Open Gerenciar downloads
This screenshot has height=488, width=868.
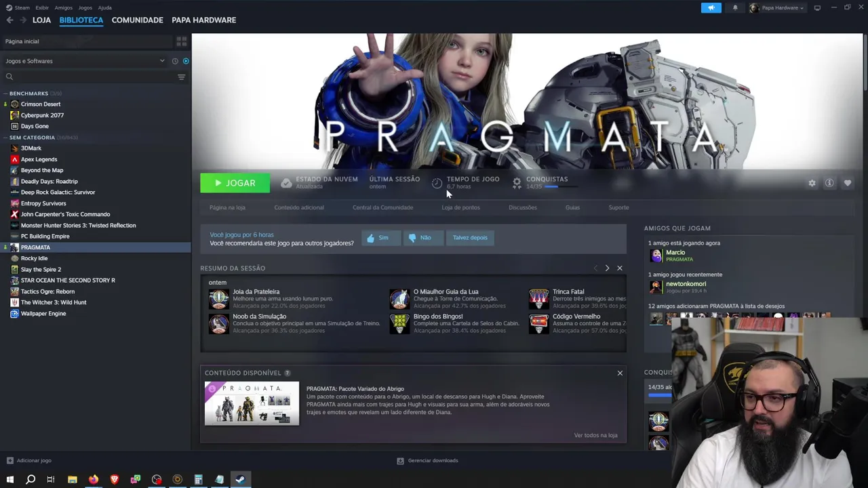(427, 460)
